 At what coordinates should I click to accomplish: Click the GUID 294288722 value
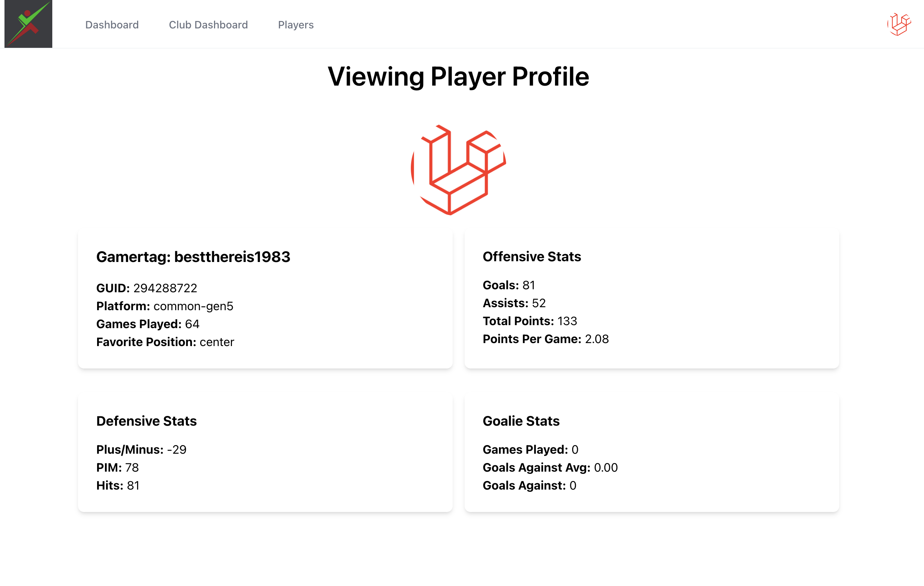coord(165,288)
